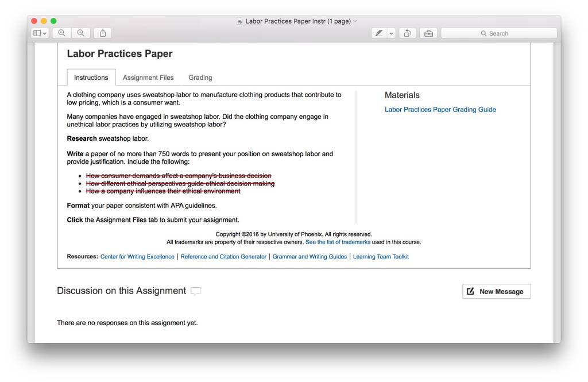Screen dimensions: 588x382
Task: Click the discussion speech bubble icon
Action: click(x=195, y=291)
